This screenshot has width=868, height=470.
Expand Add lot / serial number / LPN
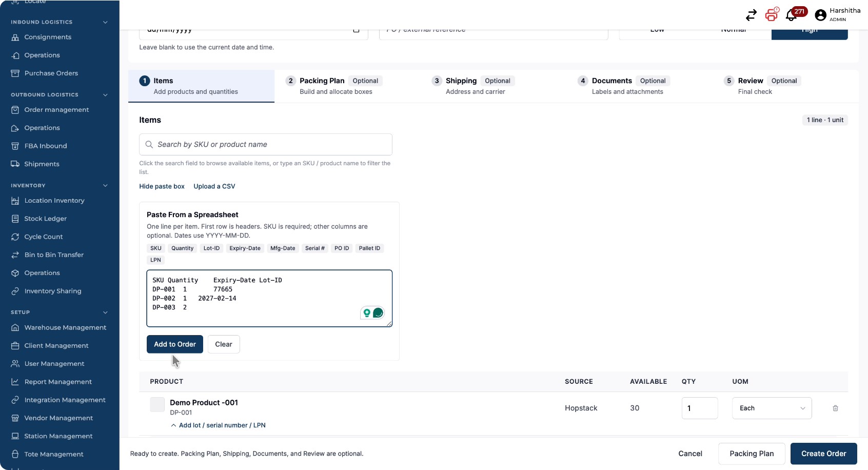pyautogui.click(x=218, y=425)
